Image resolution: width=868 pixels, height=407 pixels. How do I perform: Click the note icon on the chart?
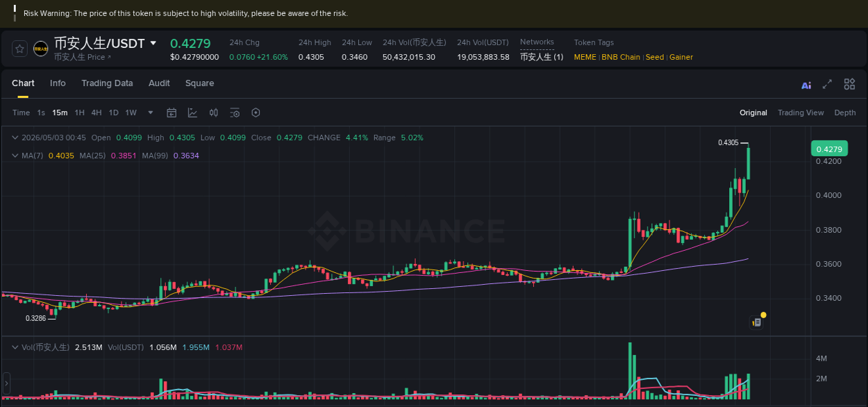coord(758,322)
